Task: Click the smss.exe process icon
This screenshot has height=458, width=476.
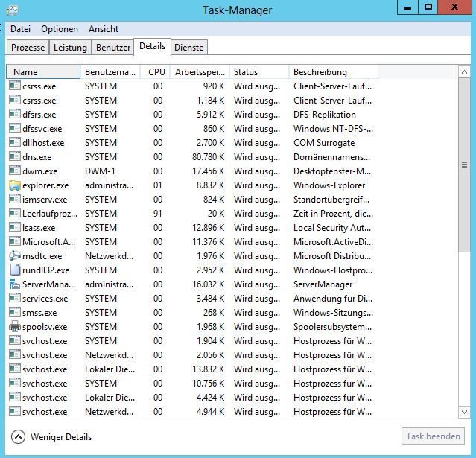Action: pyautogui.click(x=15, y=312)
